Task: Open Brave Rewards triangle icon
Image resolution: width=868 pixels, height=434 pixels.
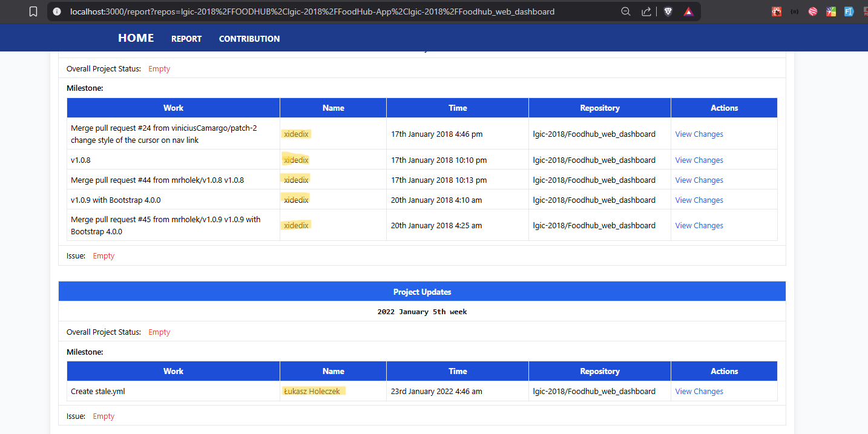Action: (688, 12)
